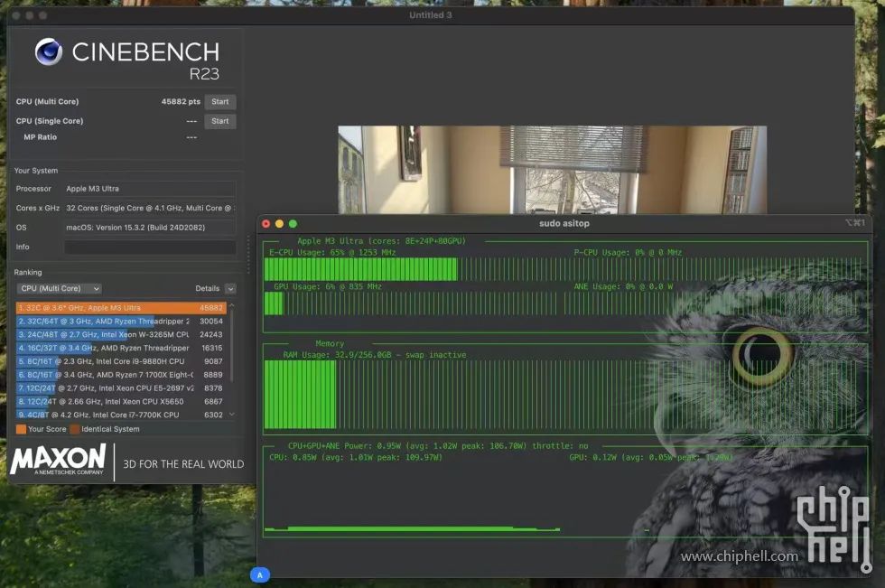Click the green GPU usage bar
Image resolution: width=885 pixels, height=588 pixels.
click(274, 303)
